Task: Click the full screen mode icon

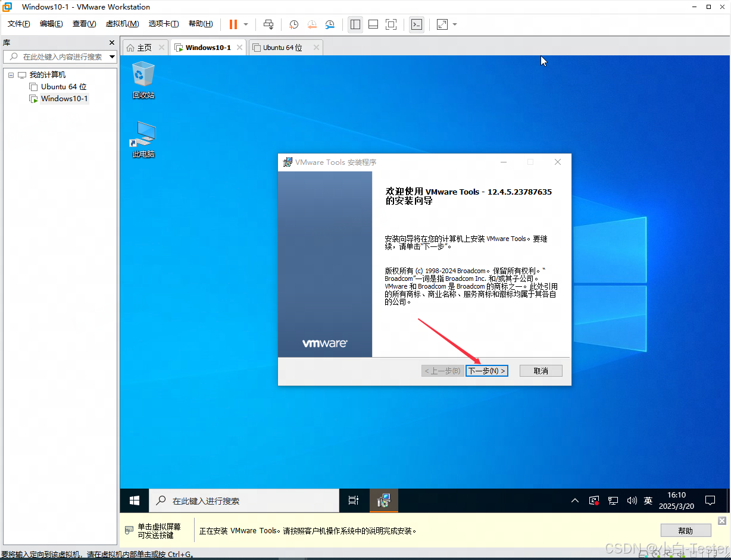Action: coord(391,24)
